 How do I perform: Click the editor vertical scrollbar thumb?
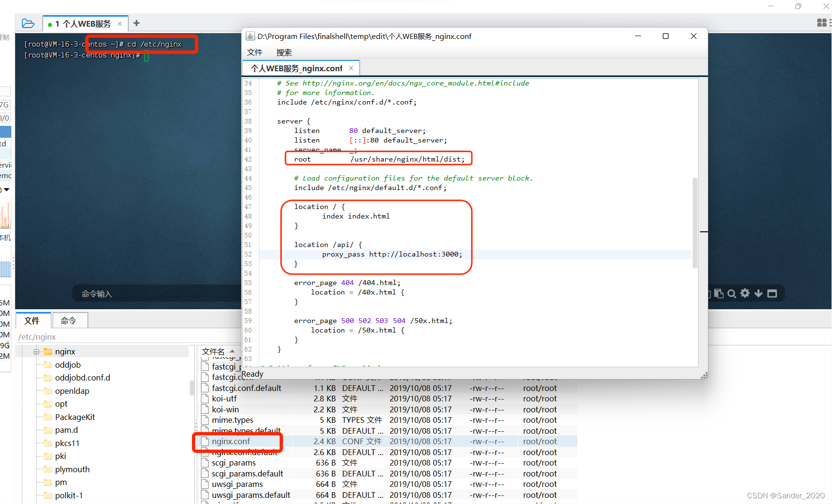pyautogui.click(x=695, y=223)
